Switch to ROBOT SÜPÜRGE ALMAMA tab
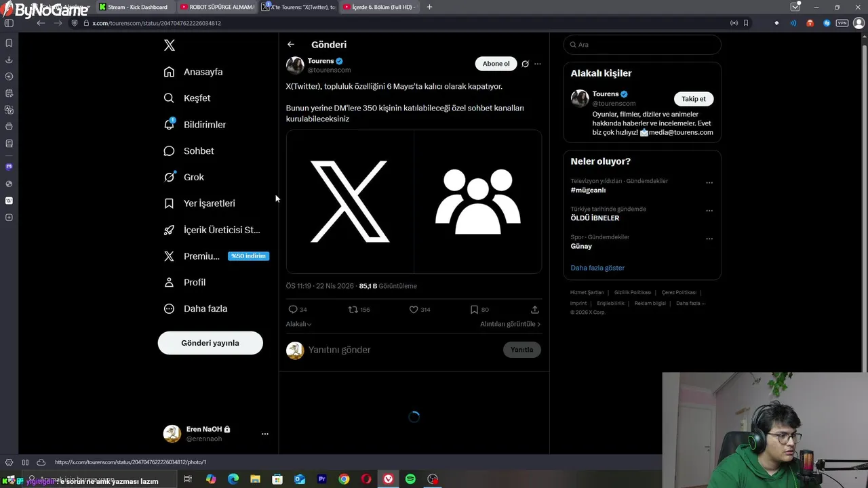 tap(217, 7)
